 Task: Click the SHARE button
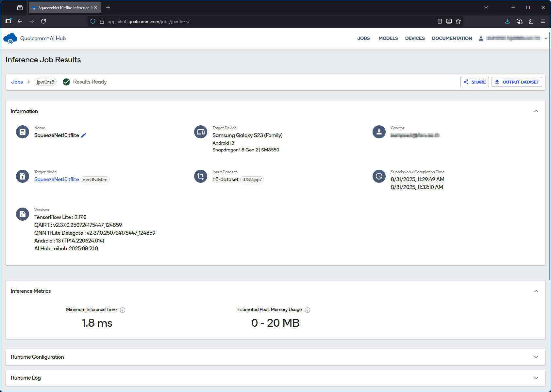coord(475,82)
